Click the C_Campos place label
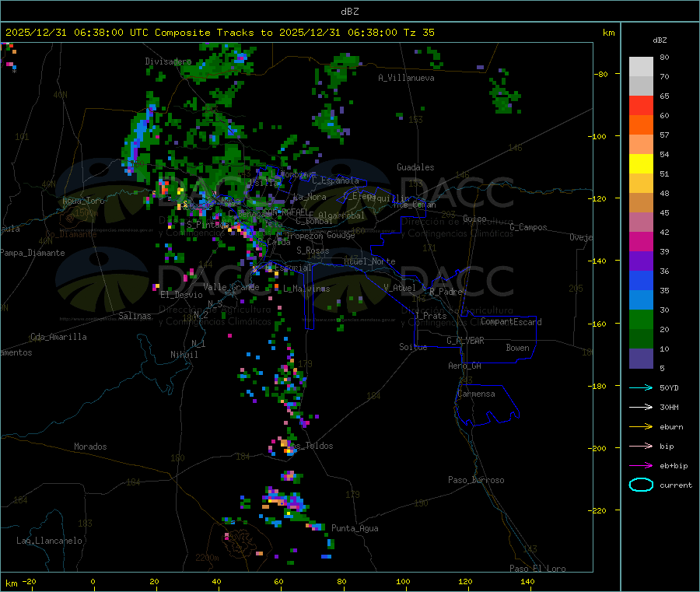 point(529,227)
